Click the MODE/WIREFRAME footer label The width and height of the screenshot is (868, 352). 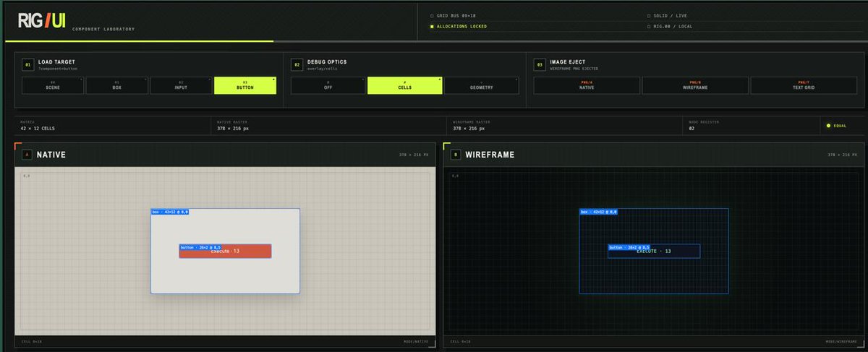point(841,341)
